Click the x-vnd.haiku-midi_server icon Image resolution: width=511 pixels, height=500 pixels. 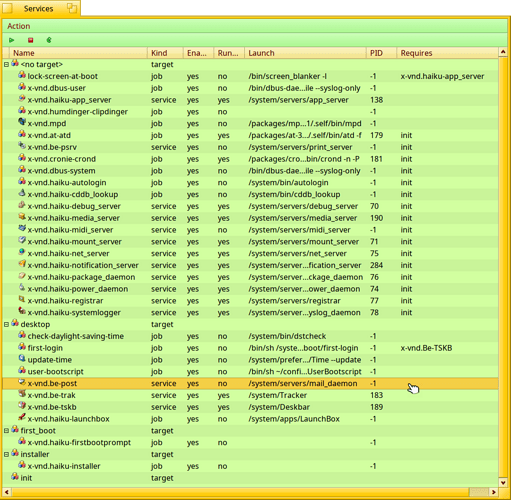(x=22, y=229)
